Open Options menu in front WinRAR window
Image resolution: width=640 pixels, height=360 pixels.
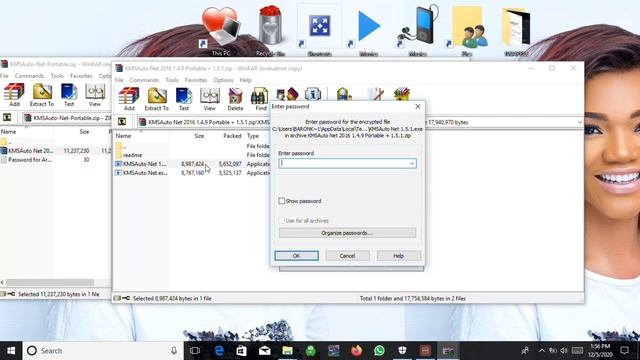(223, 80)
